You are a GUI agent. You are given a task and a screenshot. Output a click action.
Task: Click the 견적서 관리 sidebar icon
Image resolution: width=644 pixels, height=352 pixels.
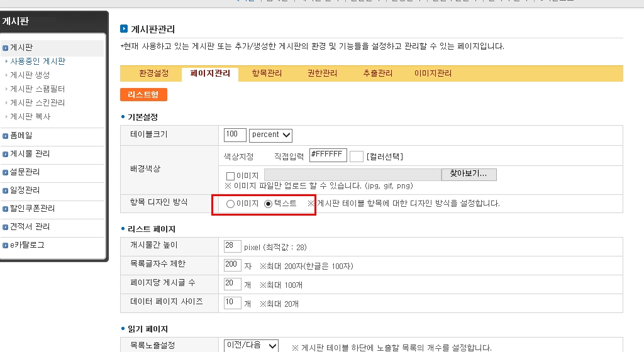click(x=6, y=227)
